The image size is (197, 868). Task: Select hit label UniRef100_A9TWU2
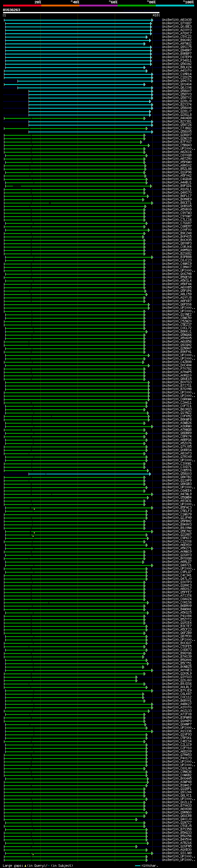(x=177, y=43)
